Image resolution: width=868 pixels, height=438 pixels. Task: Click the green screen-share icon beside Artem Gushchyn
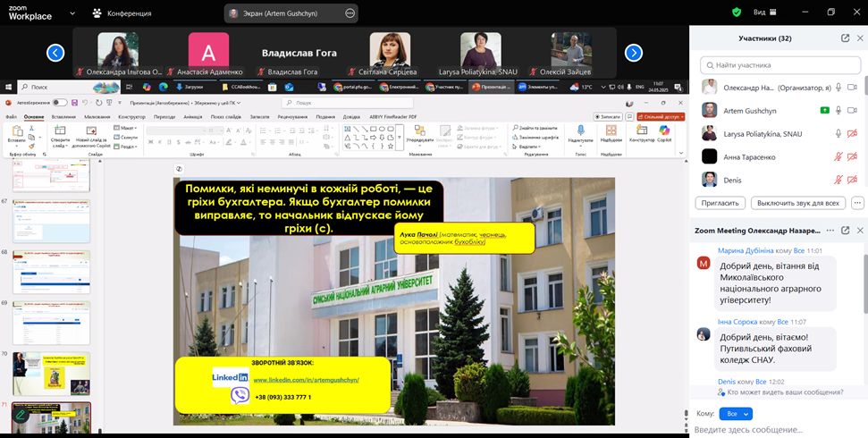pyautogui.click(x=824, y=110)
